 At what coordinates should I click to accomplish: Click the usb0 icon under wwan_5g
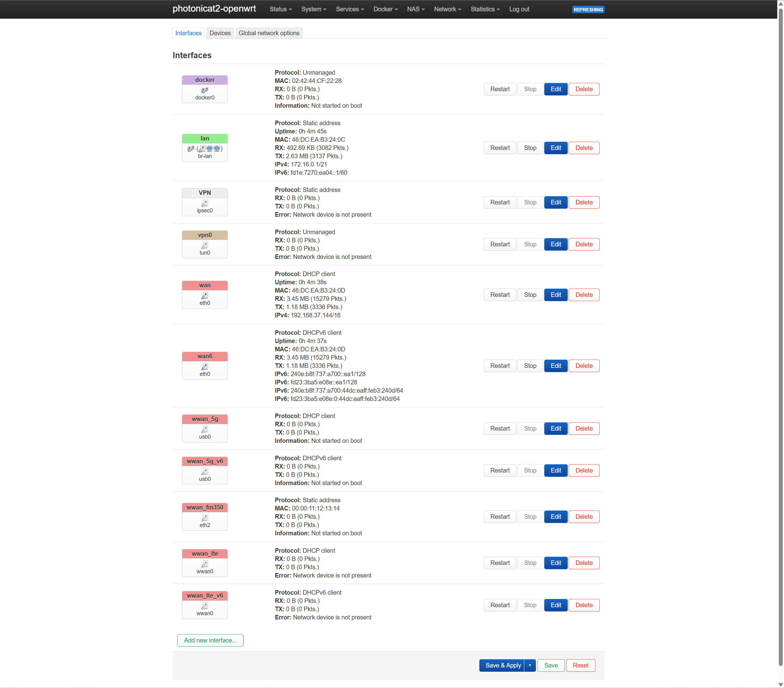pos(205,430)
